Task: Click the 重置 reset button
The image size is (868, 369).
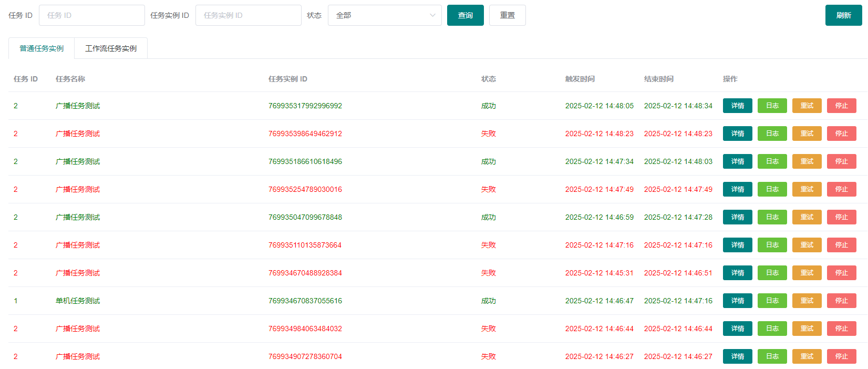Action: click(507, 15)
